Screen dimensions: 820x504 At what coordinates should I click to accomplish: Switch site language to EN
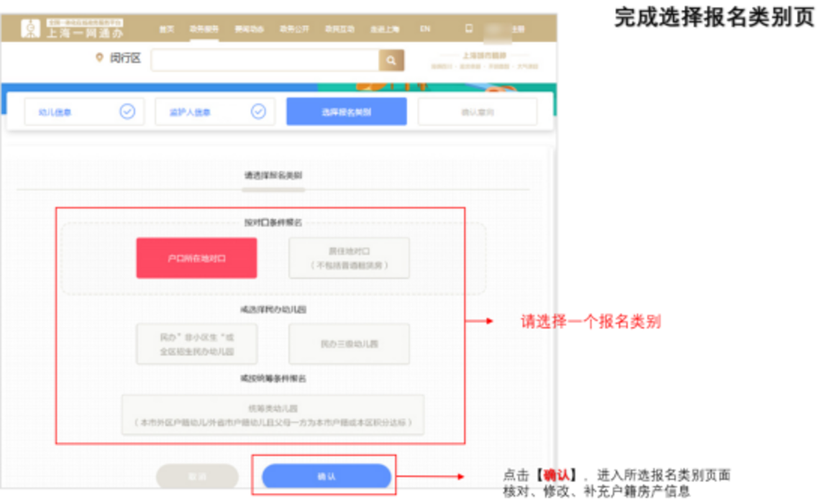click(x=425, y=27)
